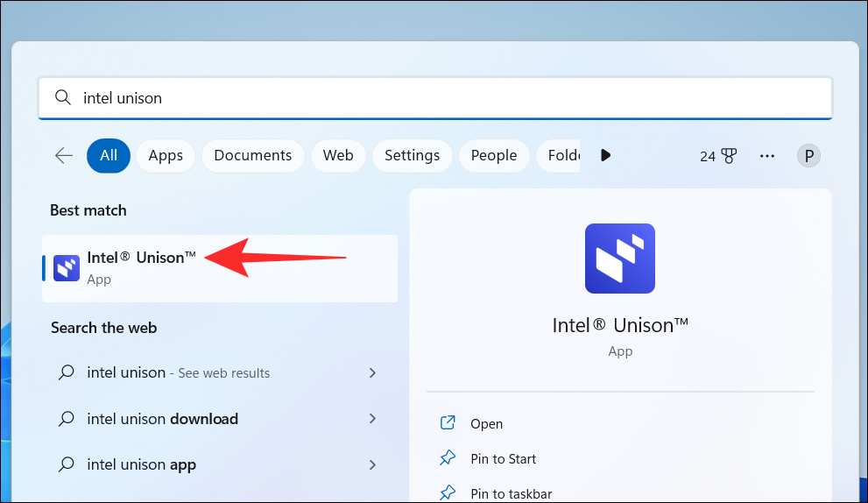Click the 'Intel® Unison™' title in details pane

click(x=620, y=325)
